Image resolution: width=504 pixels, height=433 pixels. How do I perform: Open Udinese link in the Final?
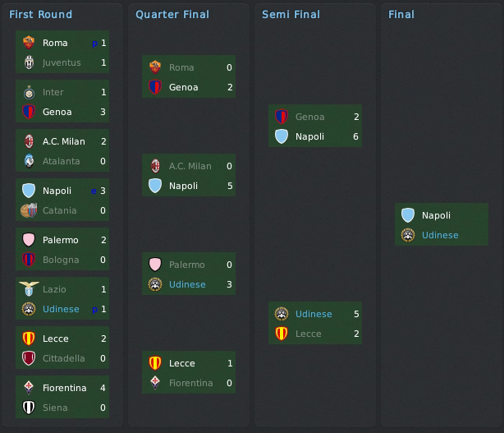[440, 235]
